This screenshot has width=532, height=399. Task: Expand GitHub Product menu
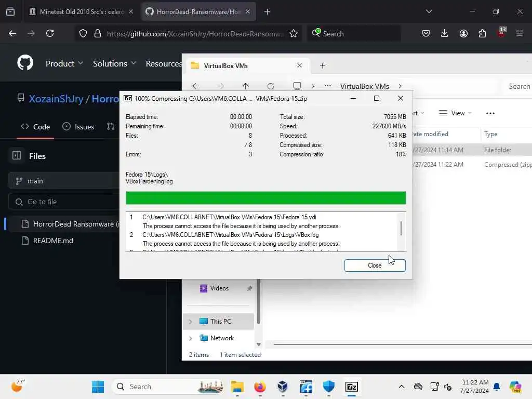[x=64, y=63]
